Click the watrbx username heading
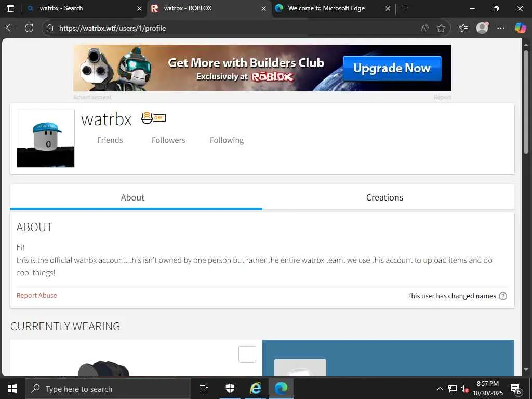This screenshot has height=399, width=532. click(106, 119)
